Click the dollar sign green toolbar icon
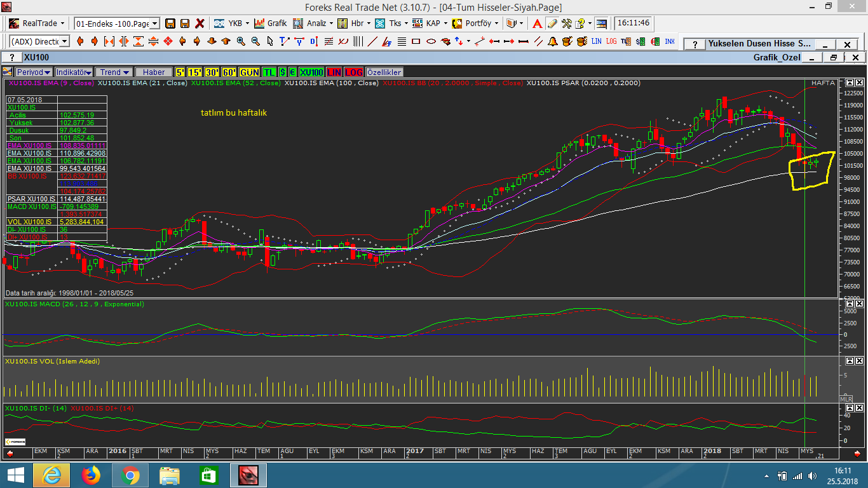 tap(641, 41)
